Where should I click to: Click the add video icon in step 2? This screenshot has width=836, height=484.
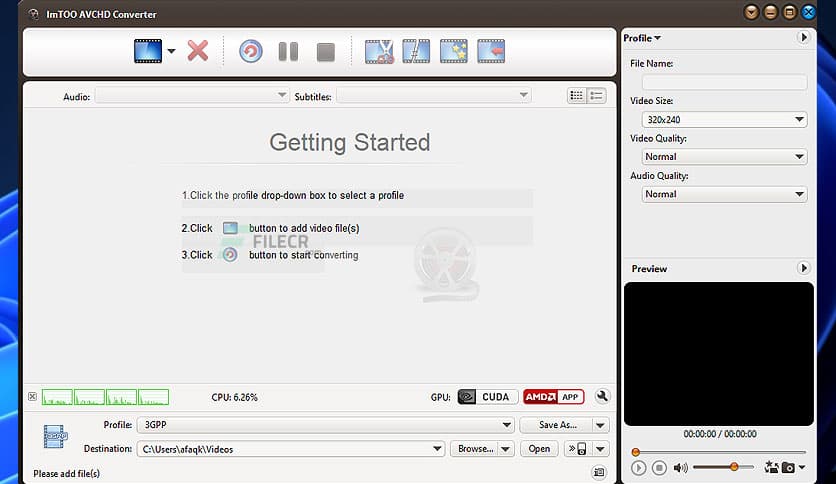pyautogui.click(x=230, y=228)
